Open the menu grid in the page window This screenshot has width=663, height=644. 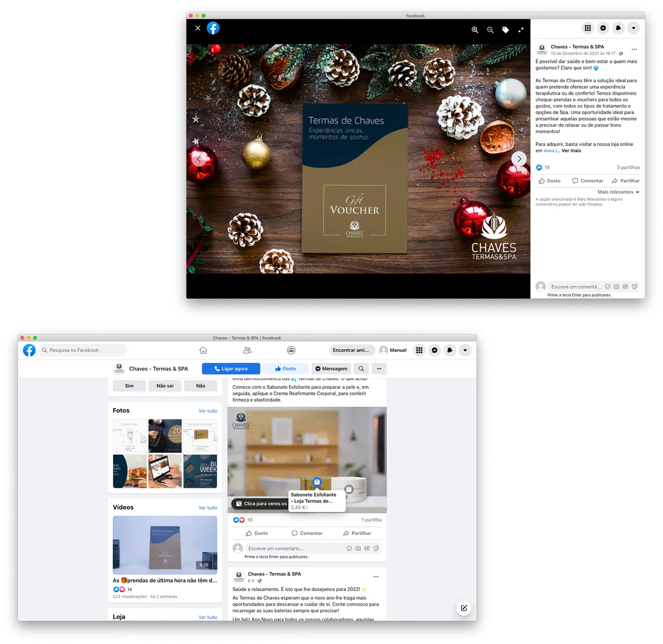click(x=419, y=350)
